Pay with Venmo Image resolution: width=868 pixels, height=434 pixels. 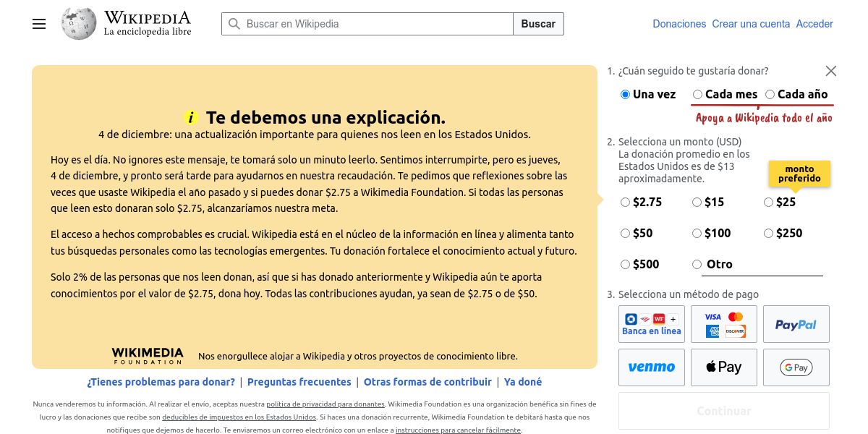coord(652,367)
